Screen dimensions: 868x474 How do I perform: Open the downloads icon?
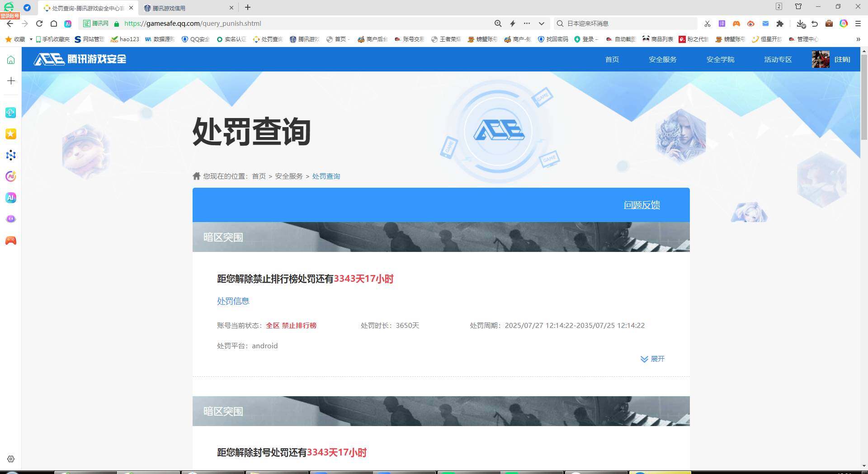pos(801,24)
